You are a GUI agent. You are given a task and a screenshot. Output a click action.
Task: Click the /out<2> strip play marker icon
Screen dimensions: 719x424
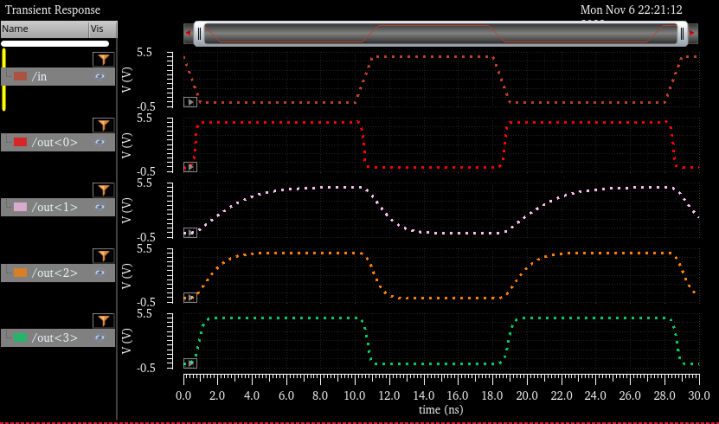[x=190, y=298]
